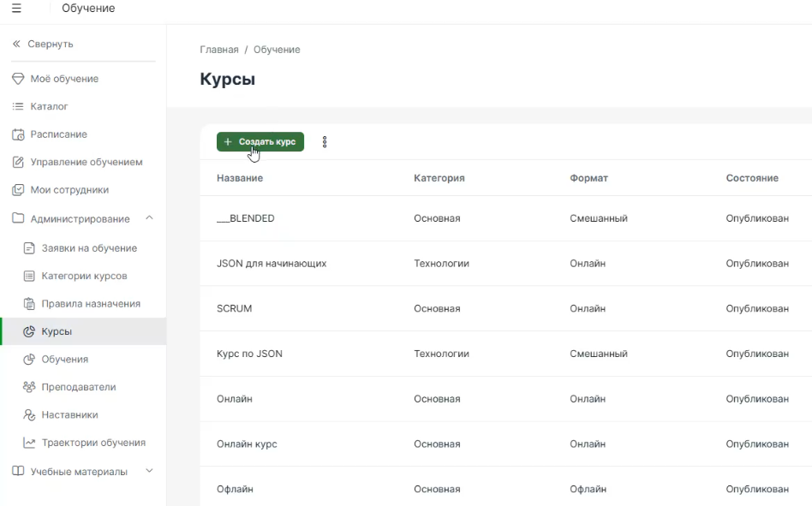Click the Каталог list icon

18,107
